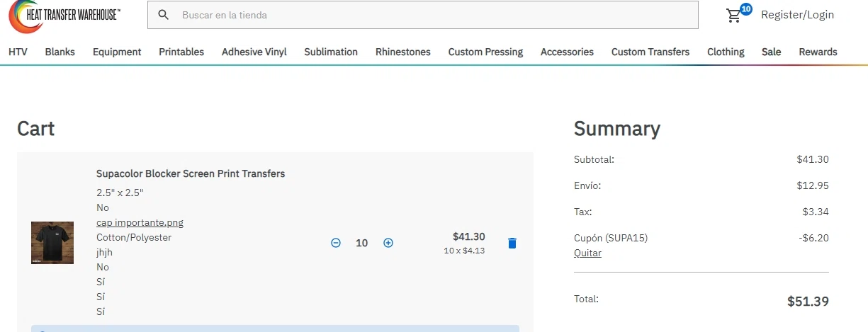
Task: Focus the 'Buscar en la tienda' search field
Action: click(423, 15)
